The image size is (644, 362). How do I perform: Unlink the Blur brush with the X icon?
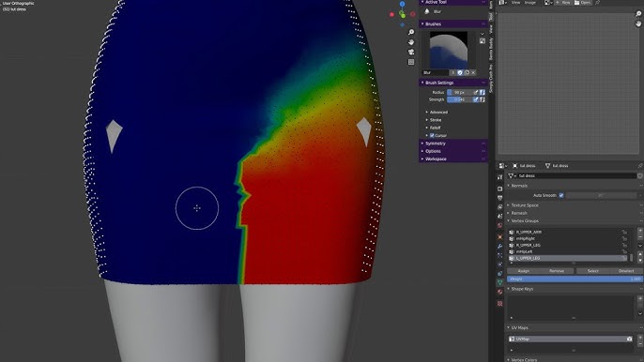[x=473, y=72]
